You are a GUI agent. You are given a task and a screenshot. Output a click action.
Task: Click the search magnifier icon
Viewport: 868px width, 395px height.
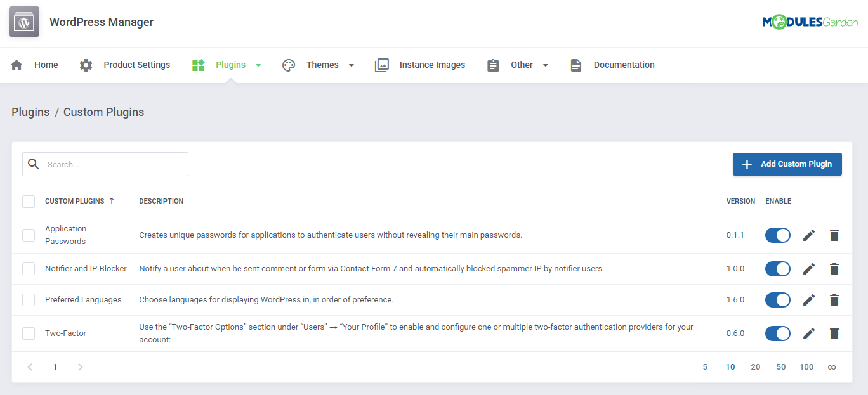(x=34, y=164)
